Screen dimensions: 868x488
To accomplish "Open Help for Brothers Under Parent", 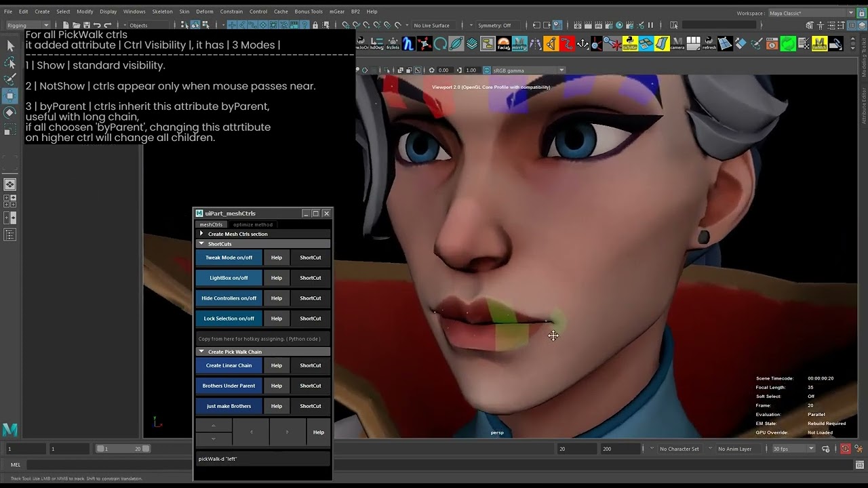I will click(277, 386).
